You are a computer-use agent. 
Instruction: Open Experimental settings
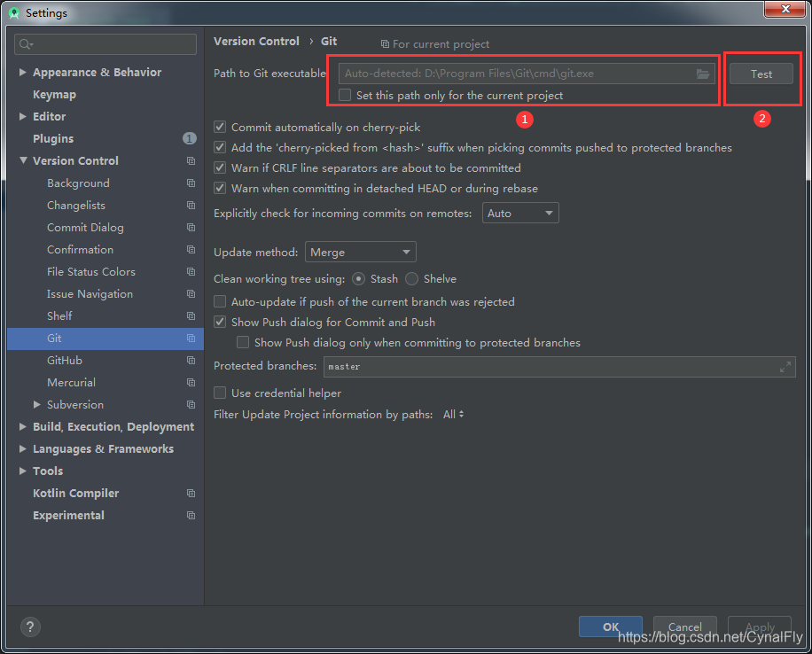pyautogui.click(x=69, y=516)
